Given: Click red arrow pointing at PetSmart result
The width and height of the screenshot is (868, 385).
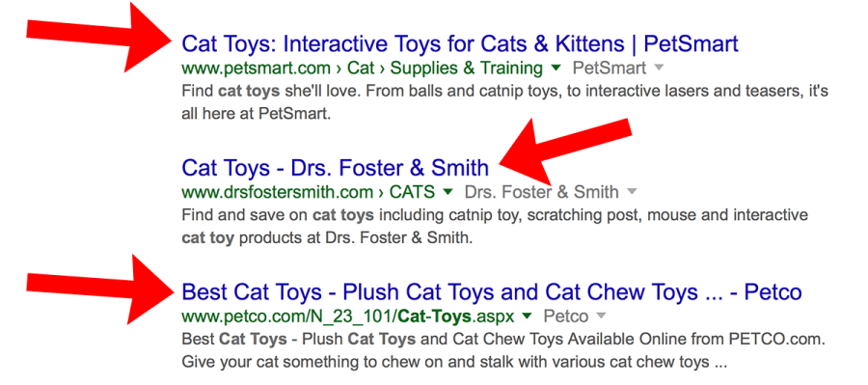Looking at the screenshot, I should [99, 37].
